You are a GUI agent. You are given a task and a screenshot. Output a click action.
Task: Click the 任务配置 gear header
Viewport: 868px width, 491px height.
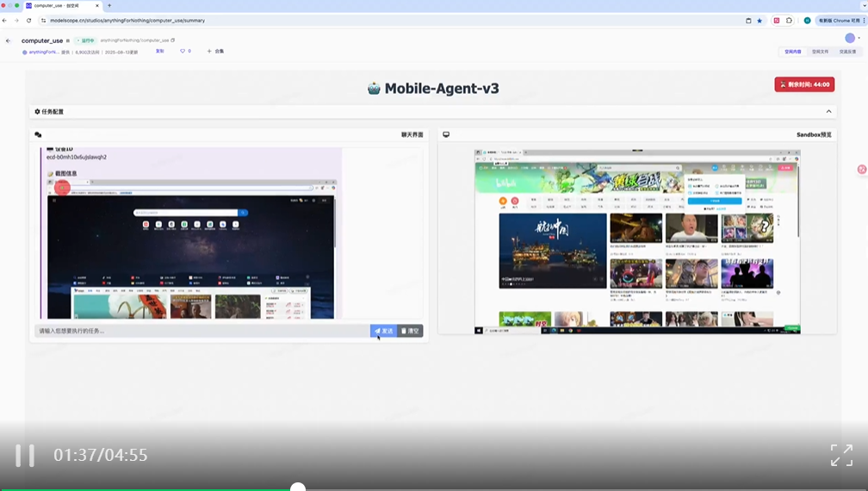point(49,111)
